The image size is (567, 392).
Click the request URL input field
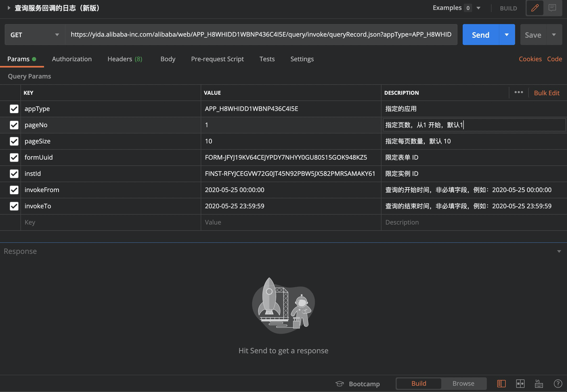click(x=261, y=35)
